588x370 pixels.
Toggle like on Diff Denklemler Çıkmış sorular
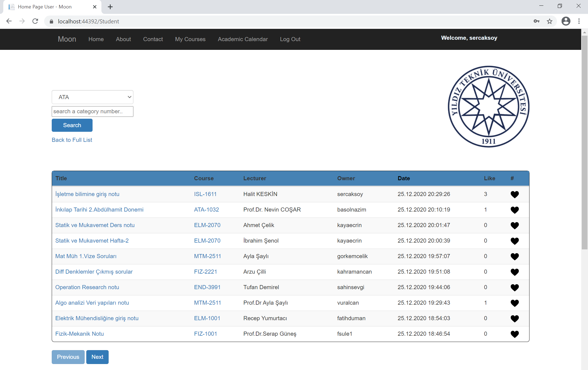(514, 272)
